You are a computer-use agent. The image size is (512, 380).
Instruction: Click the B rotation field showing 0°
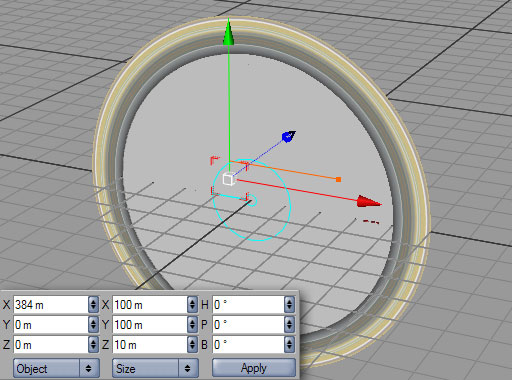248,344
